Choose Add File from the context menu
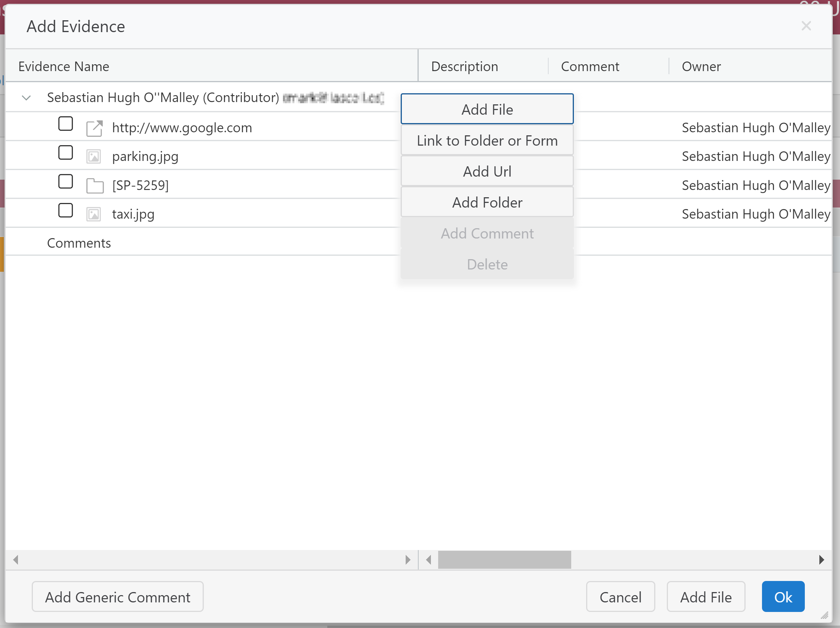Viewport: 840px width, 628px height. [487, 109]
